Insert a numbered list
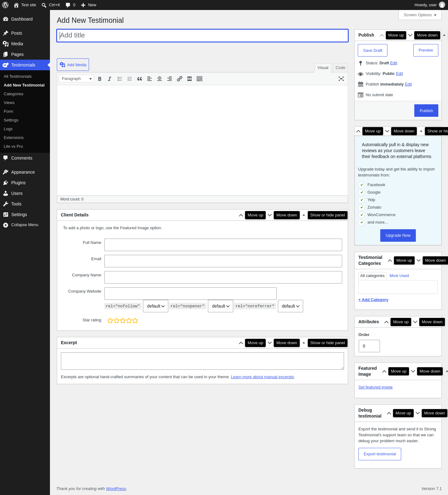The height and width of the screenshot is (495, 448). [x=130, y=79]
